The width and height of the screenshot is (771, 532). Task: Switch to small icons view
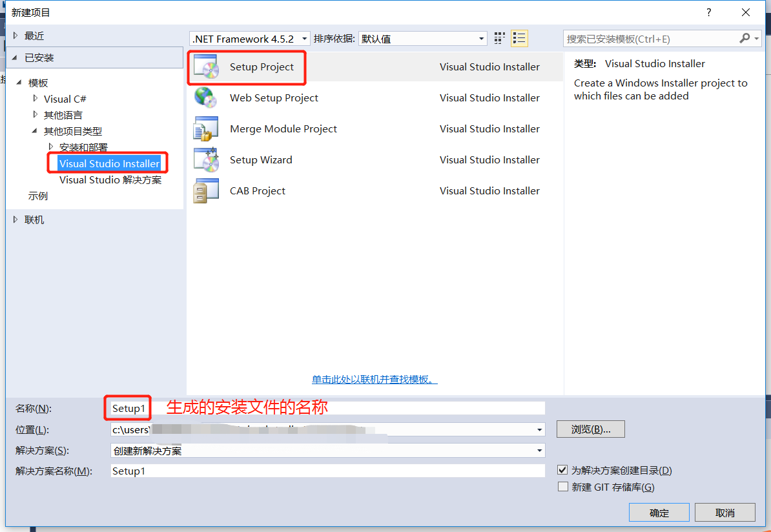coord(500,39)
